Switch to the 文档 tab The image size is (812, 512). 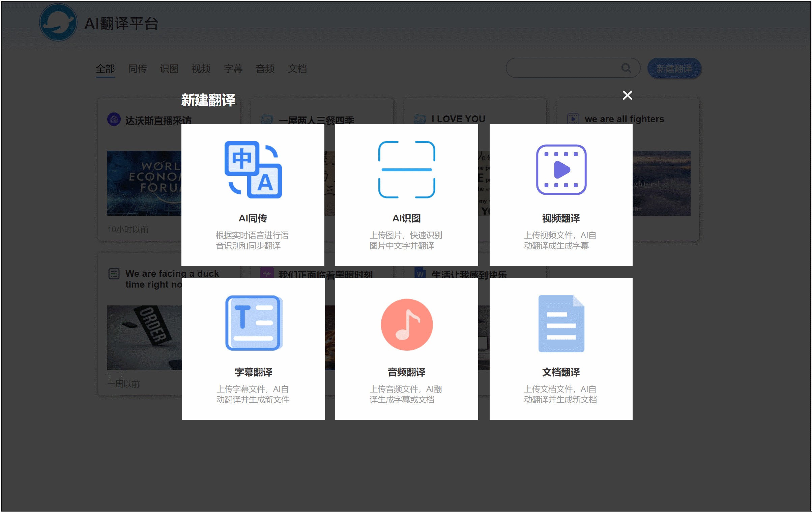pyautogui.click(x=297, y=69)
